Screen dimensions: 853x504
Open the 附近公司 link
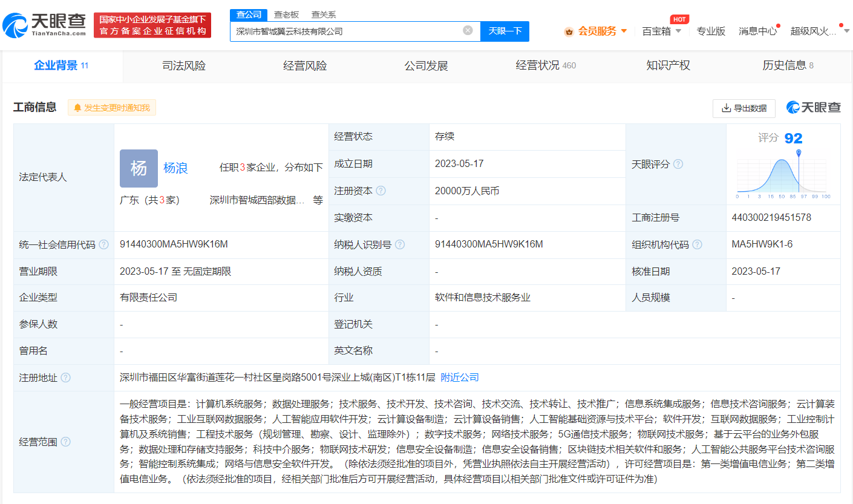click(x=460, y=378)
